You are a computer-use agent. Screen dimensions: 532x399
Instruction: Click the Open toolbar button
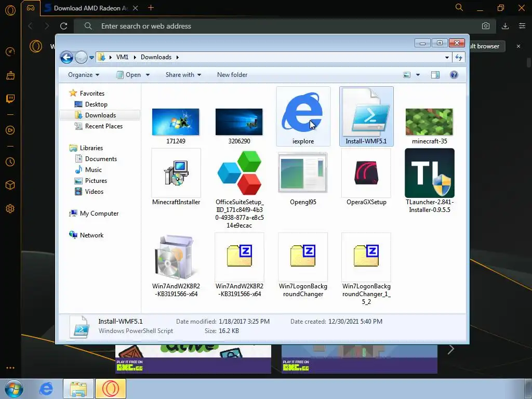point(129,75)
